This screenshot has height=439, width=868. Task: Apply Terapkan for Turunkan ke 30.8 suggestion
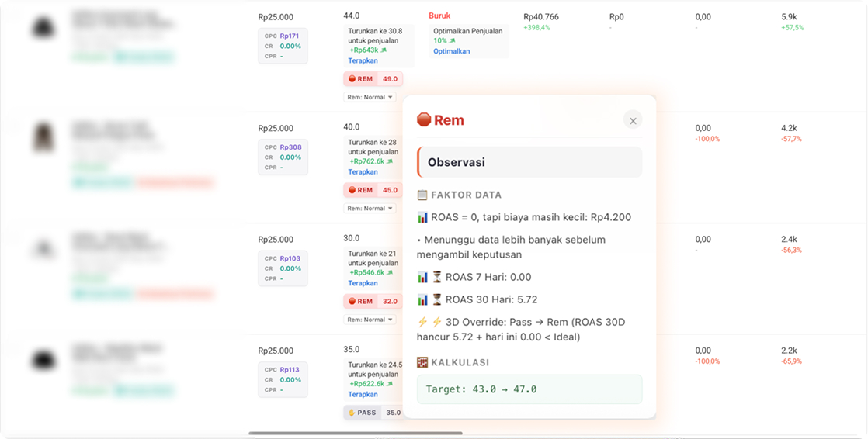(x=363, y=60)
